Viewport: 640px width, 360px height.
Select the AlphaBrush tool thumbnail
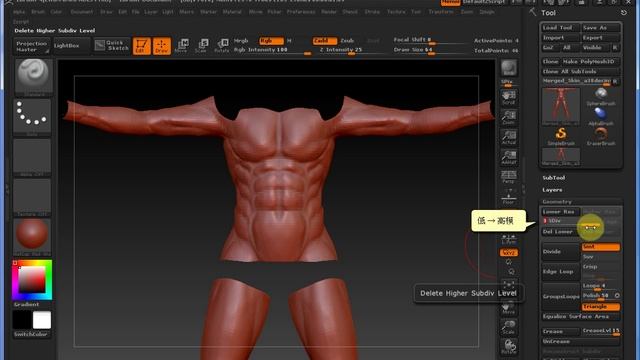601,116
